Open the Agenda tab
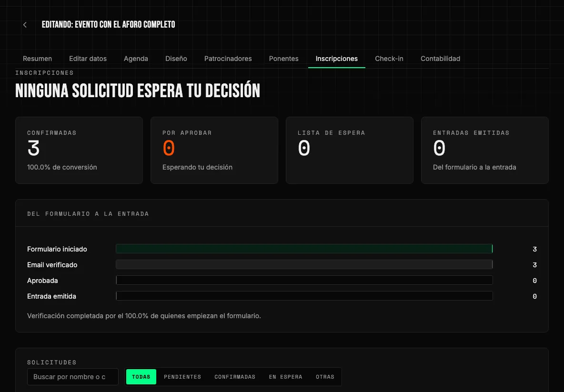 [x=136, y=59]
